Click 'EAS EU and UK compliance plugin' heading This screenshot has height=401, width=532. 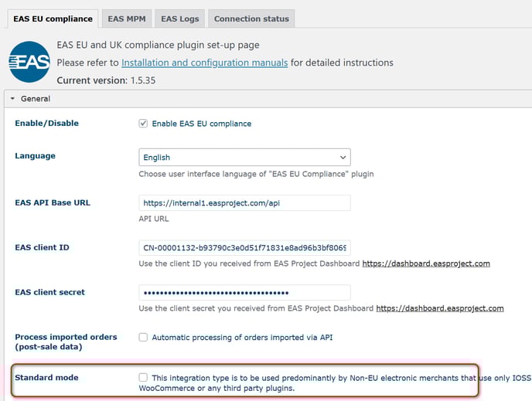(x=158, y=45)
